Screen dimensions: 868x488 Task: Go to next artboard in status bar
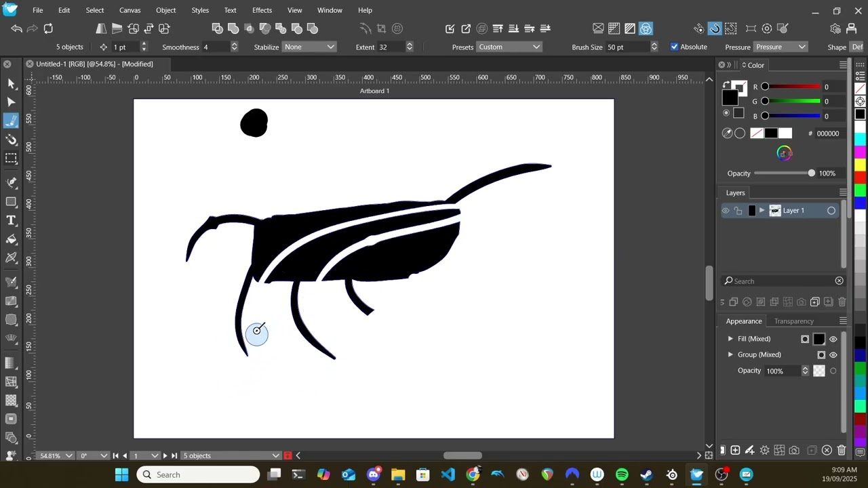click(165, 455)
